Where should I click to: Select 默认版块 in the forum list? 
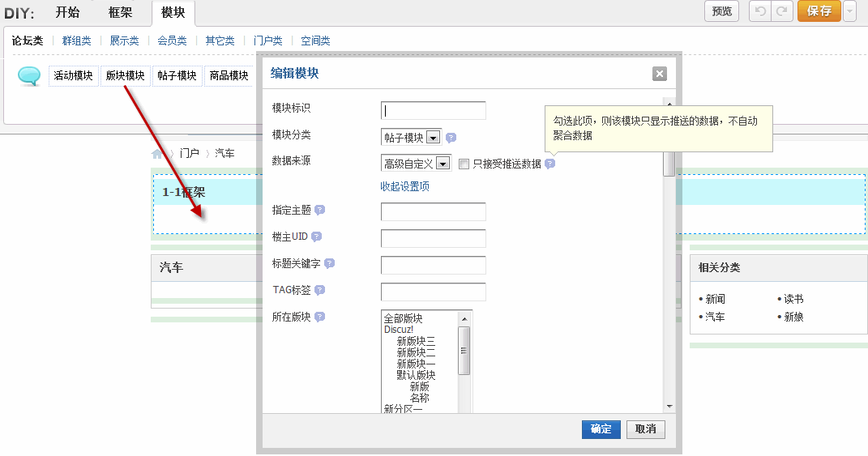pyautogui.click(x=416, y=375)
